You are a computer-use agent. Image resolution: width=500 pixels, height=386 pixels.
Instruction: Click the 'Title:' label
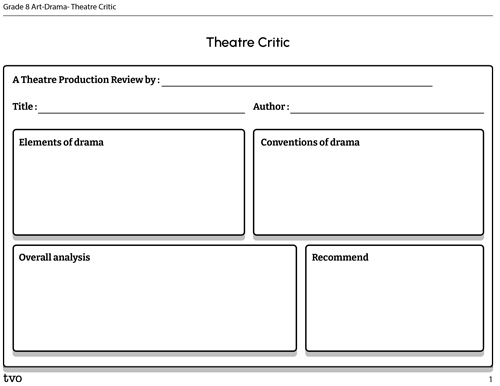25,106
